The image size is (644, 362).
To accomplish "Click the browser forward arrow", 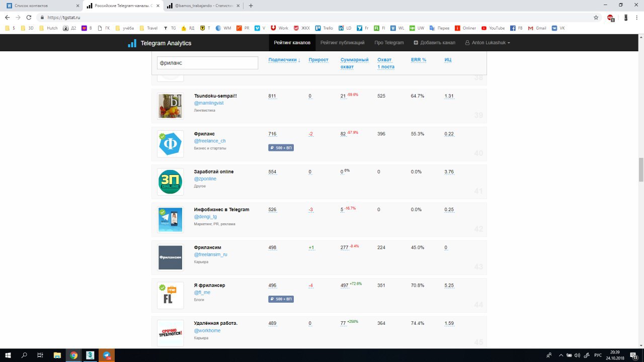I will coord(18,17).
